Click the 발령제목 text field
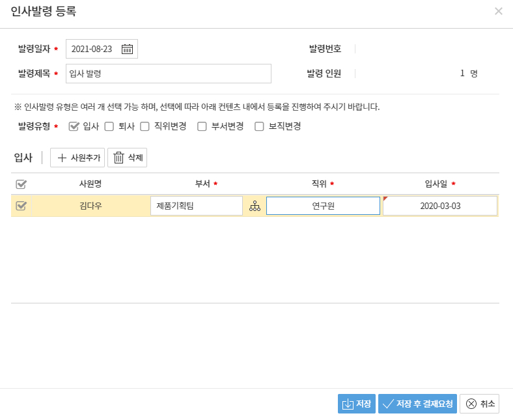513x420 pixels. click(168, 74)
